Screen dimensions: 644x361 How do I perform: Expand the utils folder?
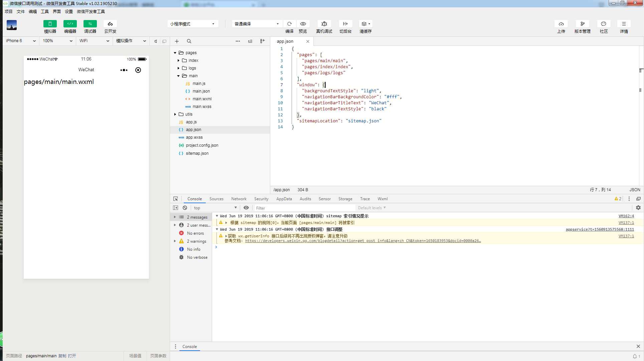(175, 114)
